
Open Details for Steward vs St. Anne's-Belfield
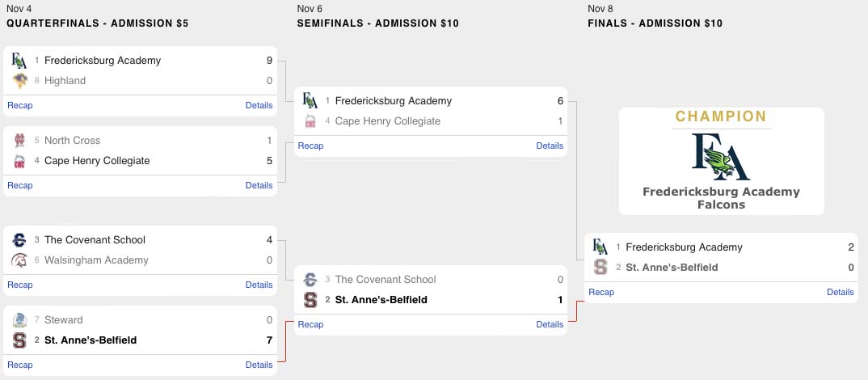click(x=259, y=365)
